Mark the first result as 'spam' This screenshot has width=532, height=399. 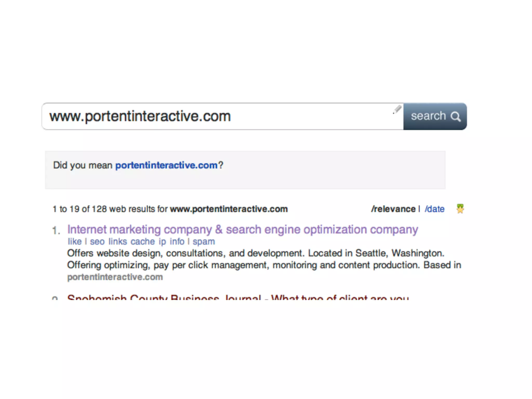coord(204,242)
